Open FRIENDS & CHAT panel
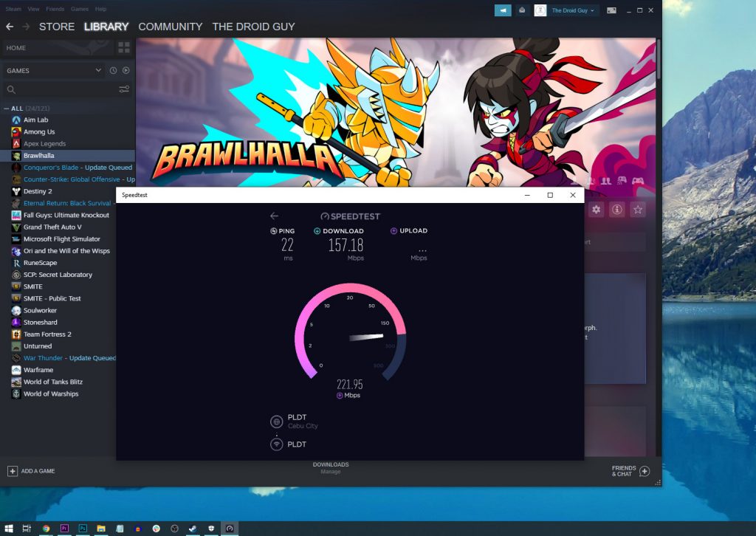 [x=630, y=471]
